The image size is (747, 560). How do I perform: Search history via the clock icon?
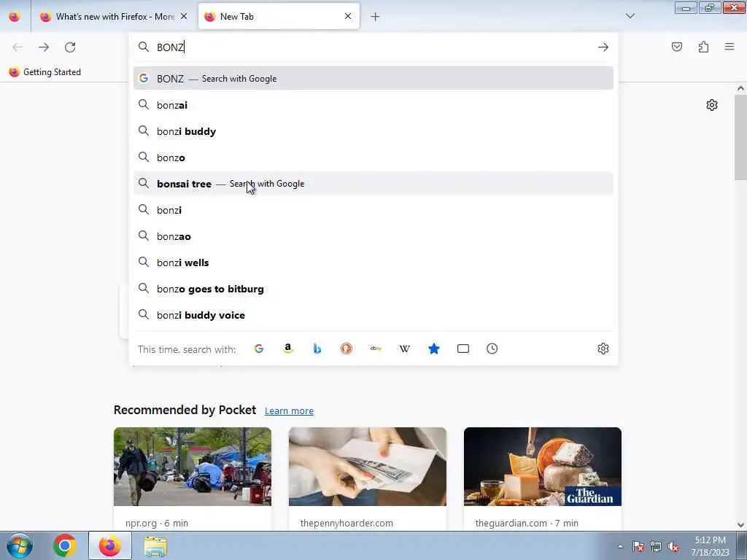(x=492, y=349)
